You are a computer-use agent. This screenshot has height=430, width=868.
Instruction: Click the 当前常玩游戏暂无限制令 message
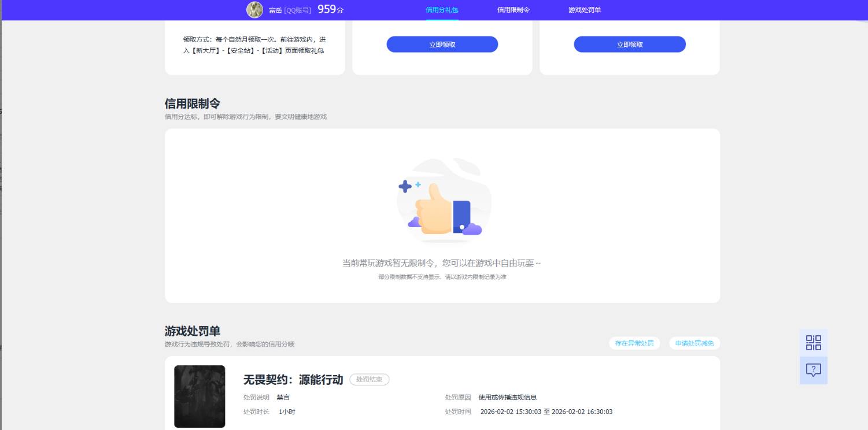click(442, 264)
